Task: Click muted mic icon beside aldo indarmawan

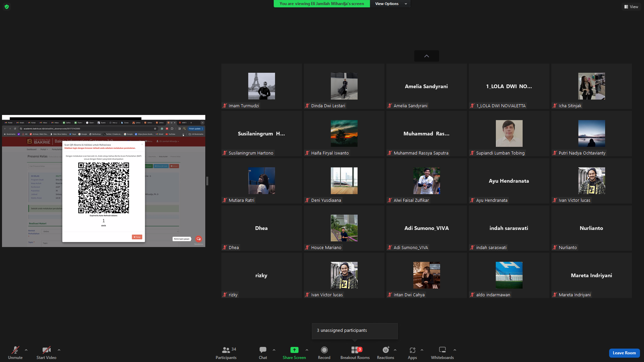Action: pyautogui.click(x=472, y=295)
